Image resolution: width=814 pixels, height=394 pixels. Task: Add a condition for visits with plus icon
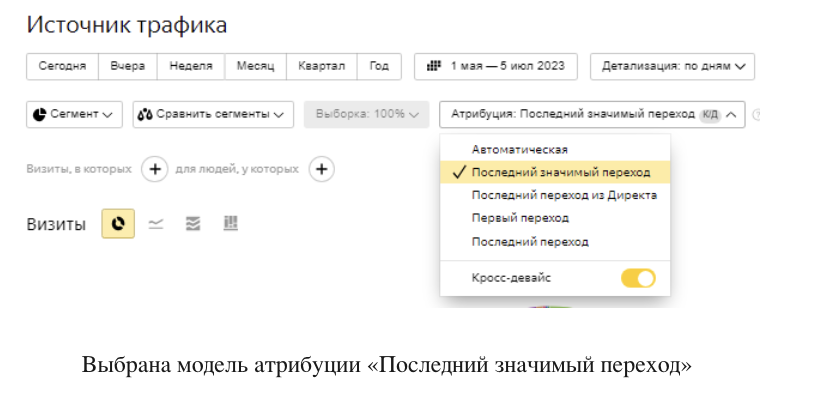[155, 169]
